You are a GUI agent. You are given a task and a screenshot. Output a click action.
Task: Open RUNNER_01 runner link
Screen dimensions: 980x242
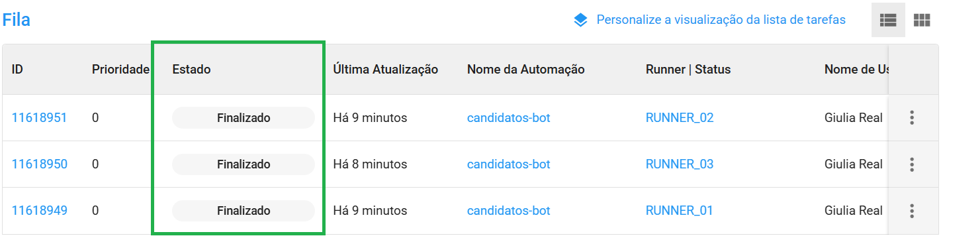click(x=680, y=211)
